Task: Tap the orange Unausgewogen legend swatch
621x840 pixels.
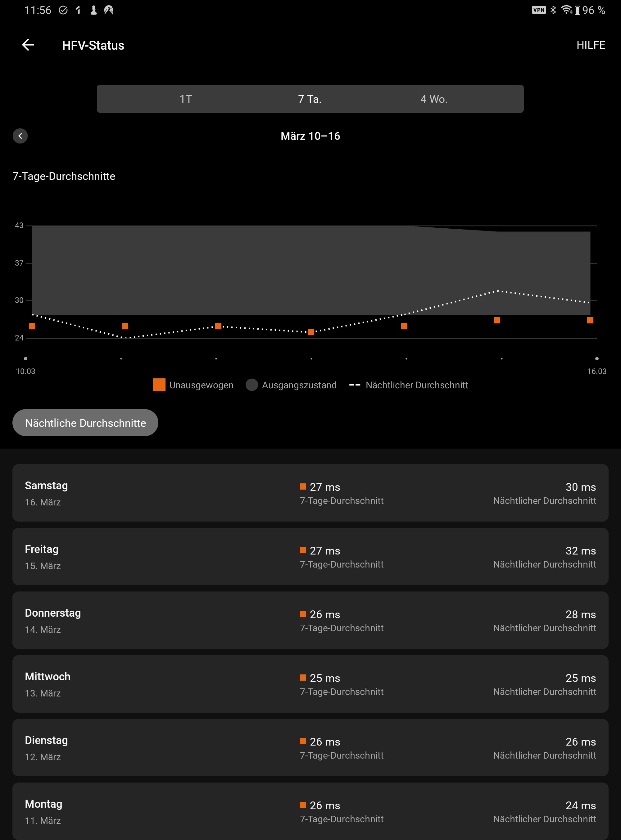Action: (x=159, y=385)
